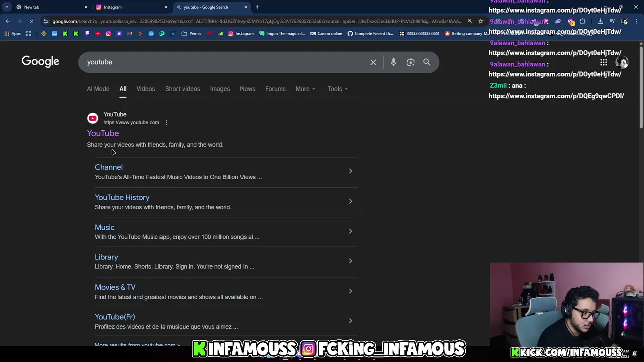Stop the page from loading
644x362 pixels.
tap(31, 21)
